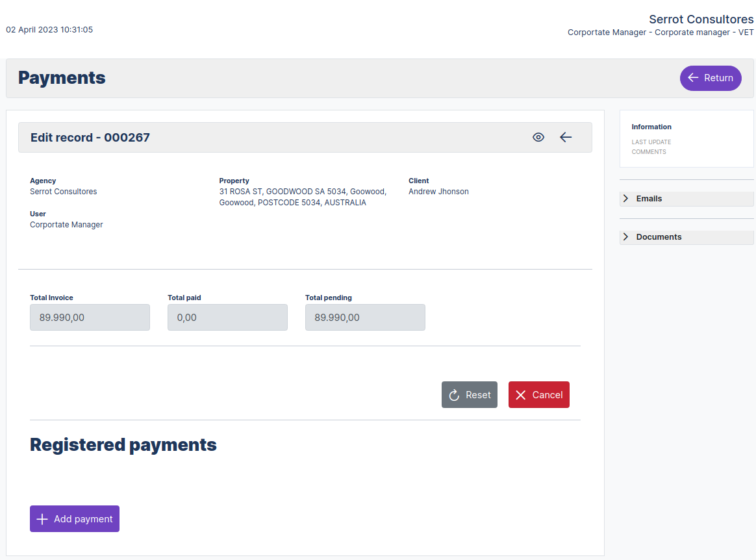Click the red X cancel icon

(520, 394)
